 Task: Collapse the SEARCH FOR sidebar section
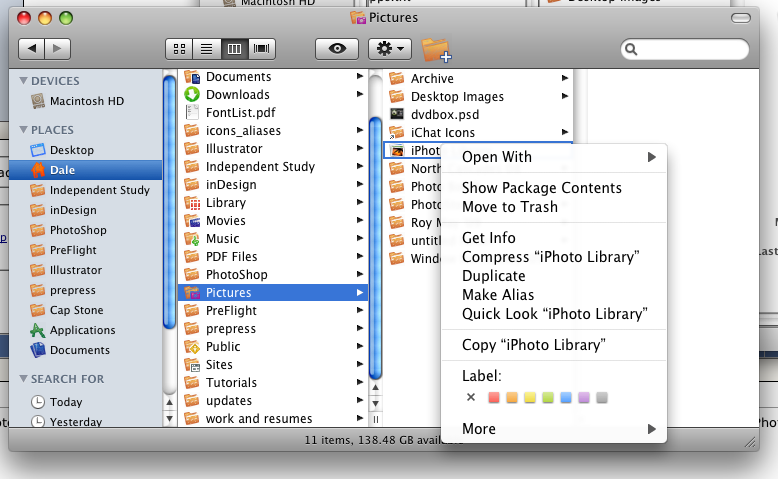point(23,379)
